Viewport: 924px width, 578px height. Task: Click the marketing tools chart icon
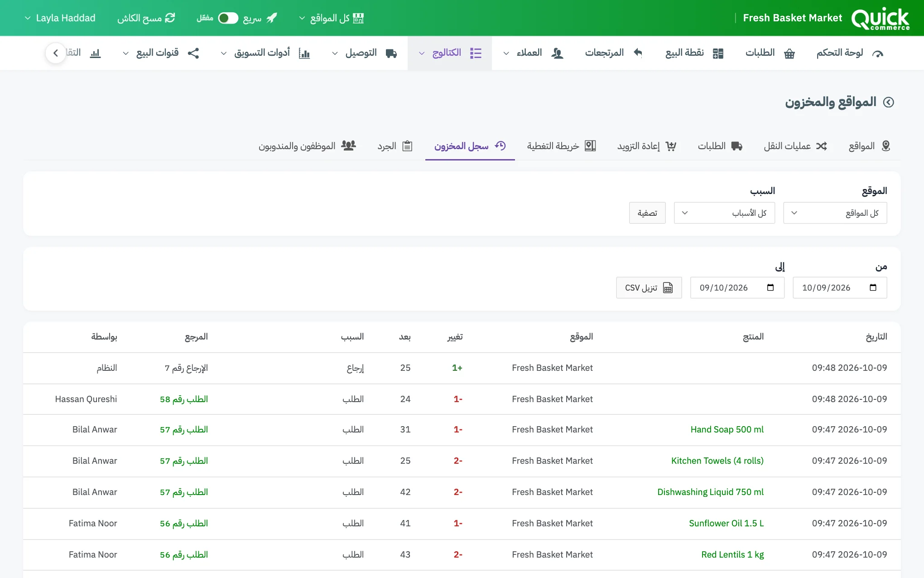304,53
